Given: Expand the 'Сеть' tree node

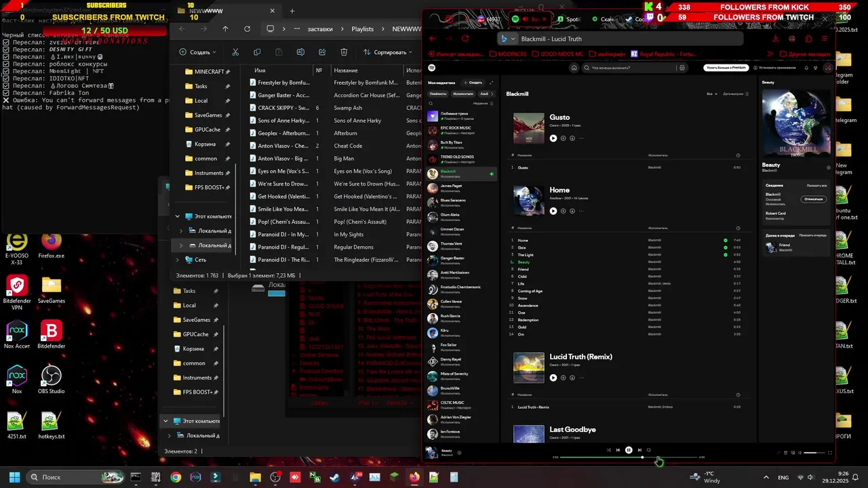Looking at the screenshot, I should 178,260.
